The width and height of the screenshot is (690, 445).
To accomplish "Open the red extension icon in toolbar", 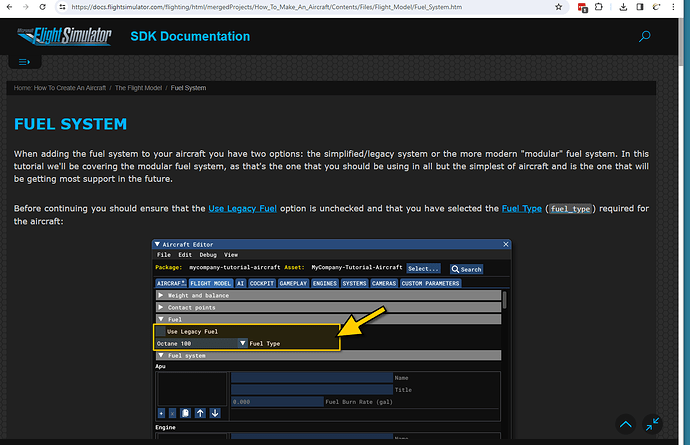I will [583, 7].
